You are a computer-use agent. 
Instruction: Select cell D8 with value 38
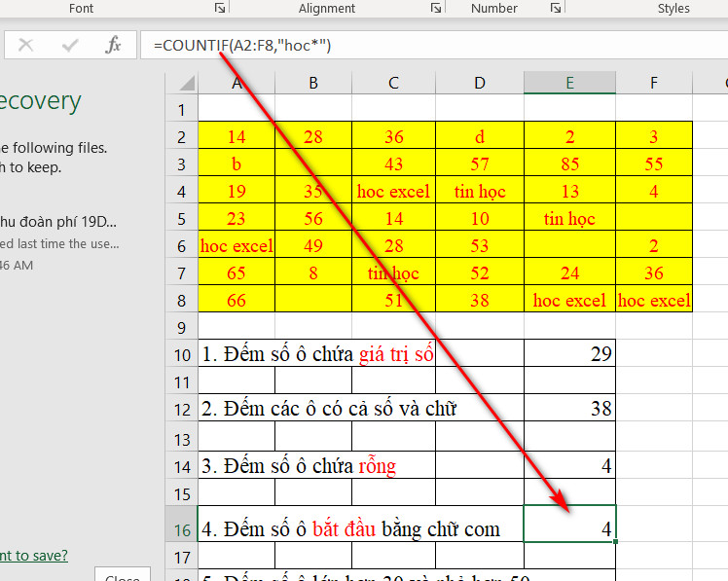point(480,300)
